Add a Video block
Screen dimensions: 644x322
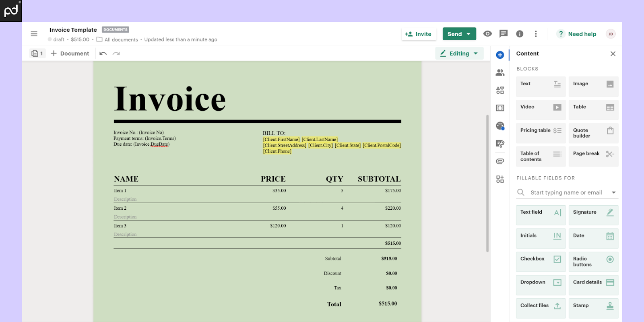(541, 109)
